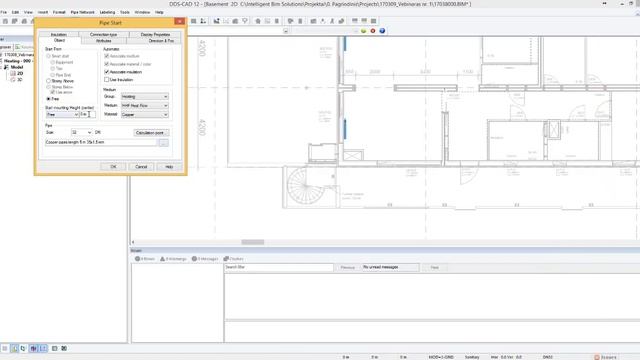Open the pipe Size dropdown
This screenshot has width=640, height=360.
81,133
